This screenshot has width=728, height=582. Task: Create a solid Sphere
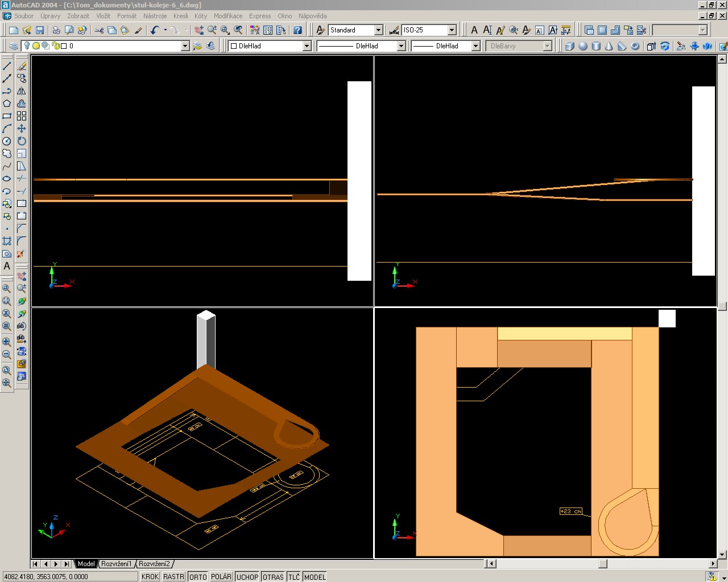[583, 46]
